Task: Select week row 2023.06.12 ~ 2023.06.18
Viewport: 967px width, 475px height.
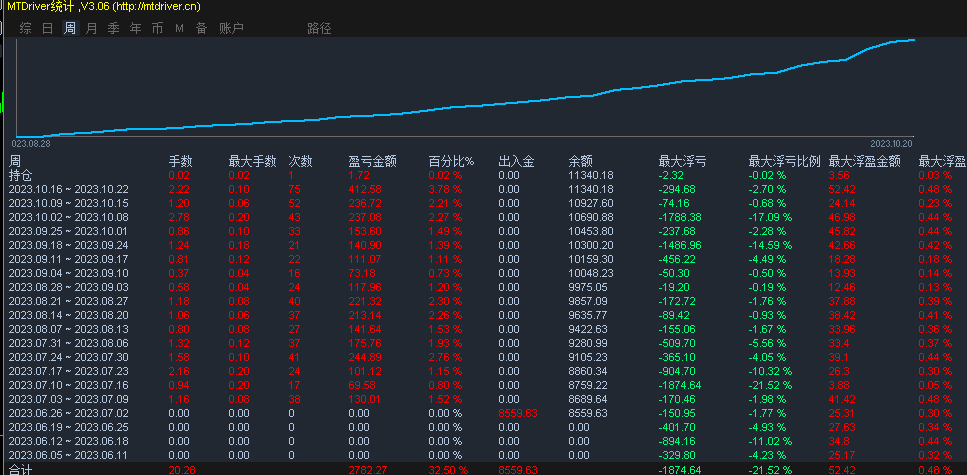Action: coord(68,441)
